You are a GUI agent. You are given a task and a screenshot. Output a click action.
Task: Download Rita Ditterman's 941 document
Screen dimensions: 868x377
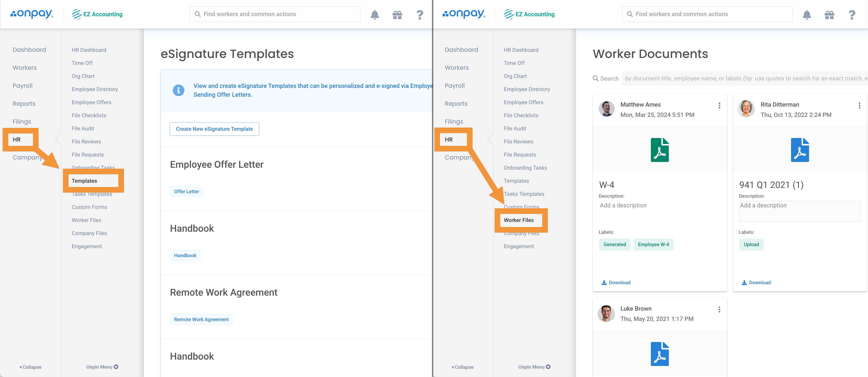(756, 282)
